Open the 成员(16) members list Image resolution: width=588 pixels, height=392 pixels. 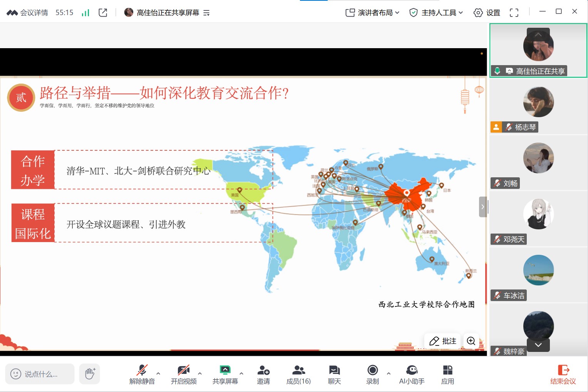(298, 373)
